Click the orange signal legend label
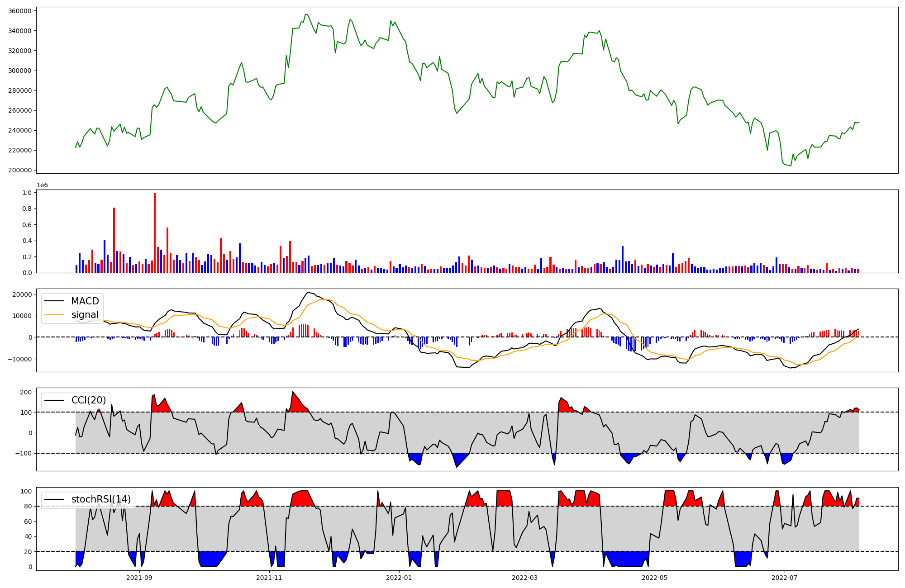The image size is (905, 588). coord(85,315)
